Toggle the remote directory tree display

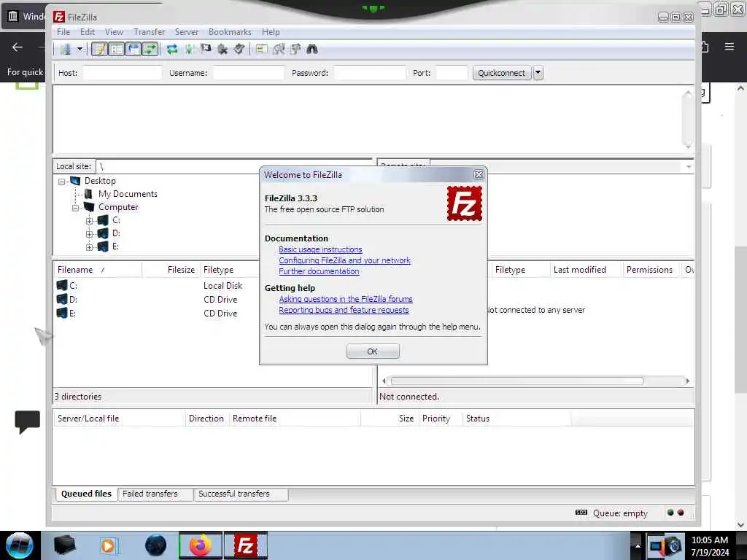pyautogui.click(x=133, y=49)
